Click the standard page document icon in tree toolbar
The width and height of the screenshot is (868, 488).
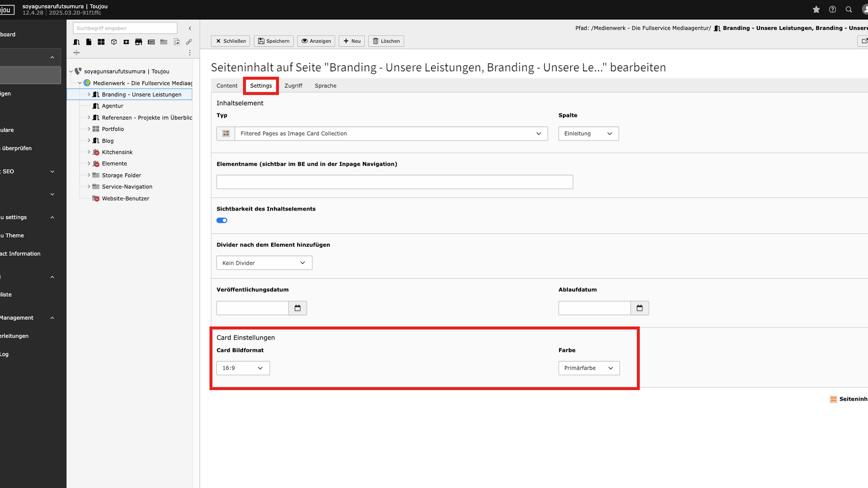89,42
